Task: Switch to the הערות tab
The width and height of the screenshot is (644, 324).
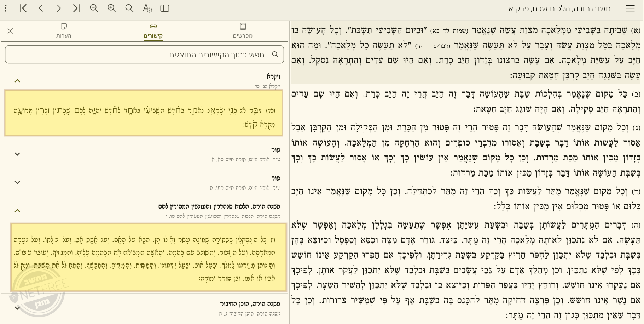Action: coord(64,30)
